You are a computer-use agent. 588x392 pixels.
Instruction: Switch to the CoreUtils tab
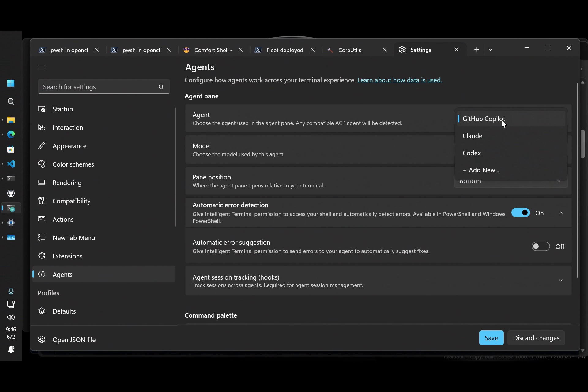point(350,50)
